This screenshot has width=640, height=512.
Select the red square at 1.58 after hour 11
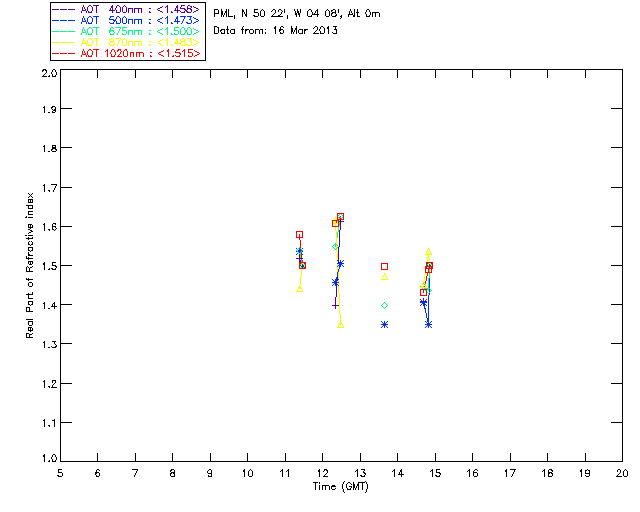click(299, 235)
